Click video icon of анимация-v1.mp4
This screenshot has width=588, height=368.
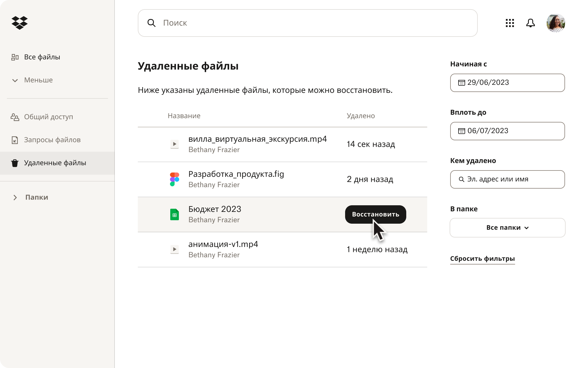pyautogui.click(x=175, y=249)
